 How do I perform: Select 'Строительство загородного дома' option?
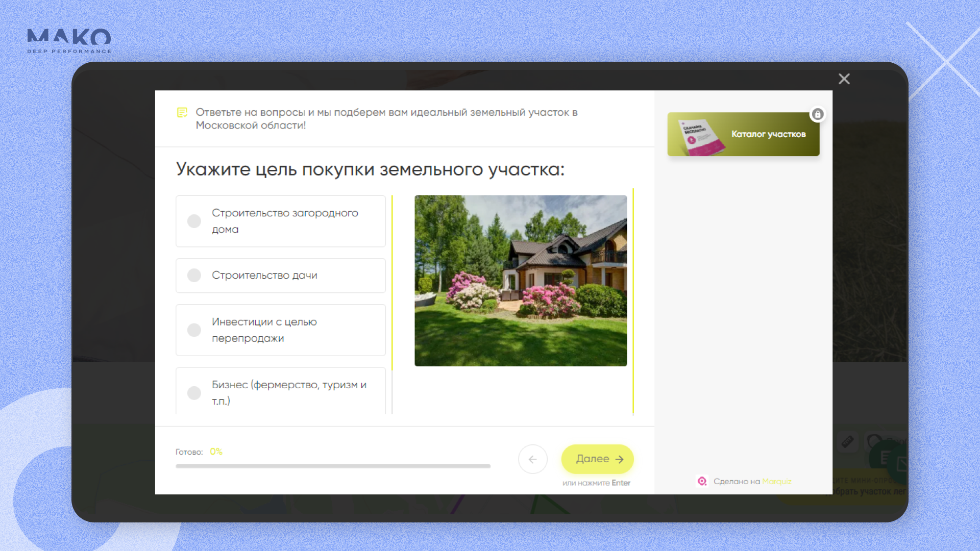281,221
